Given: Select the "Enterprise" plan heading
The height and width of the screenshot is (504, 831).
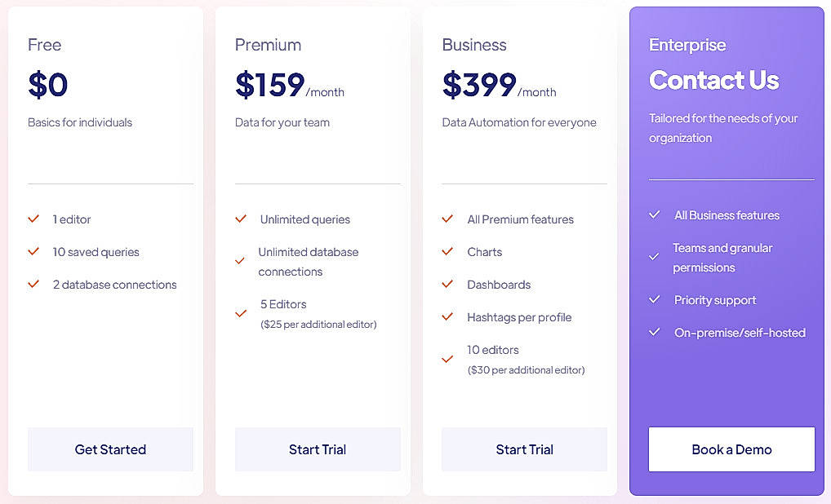Looking at the screenshot, I should click(687, 45).
